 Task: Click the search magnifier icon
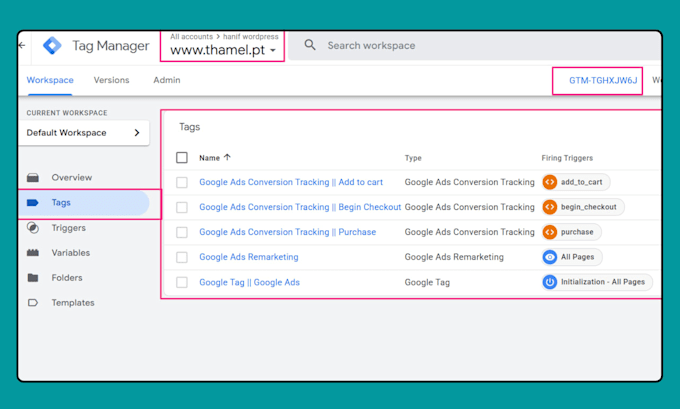310,45
